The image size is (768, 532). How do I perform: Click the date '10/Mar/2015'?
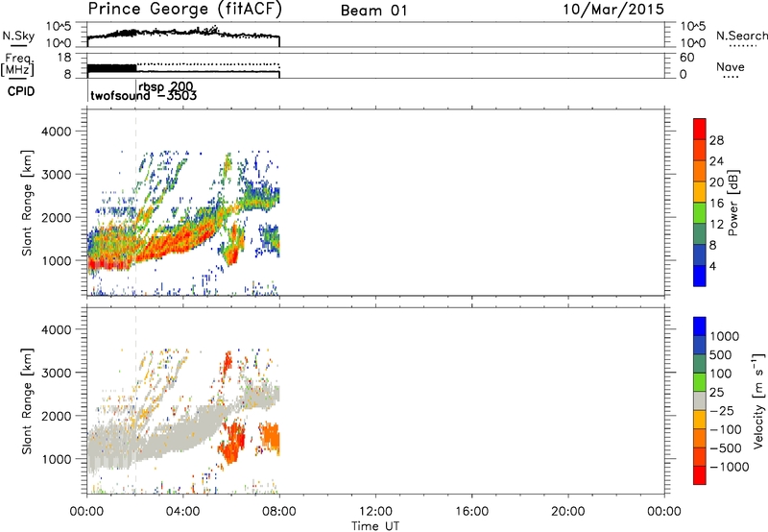(x=613, y=9)
